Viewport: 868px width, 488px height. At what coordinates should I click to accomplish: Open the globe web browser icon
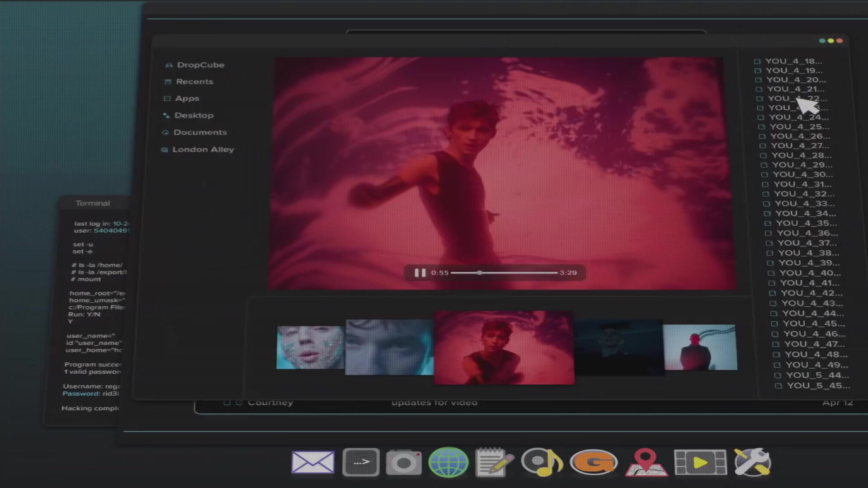click(448, 462)
